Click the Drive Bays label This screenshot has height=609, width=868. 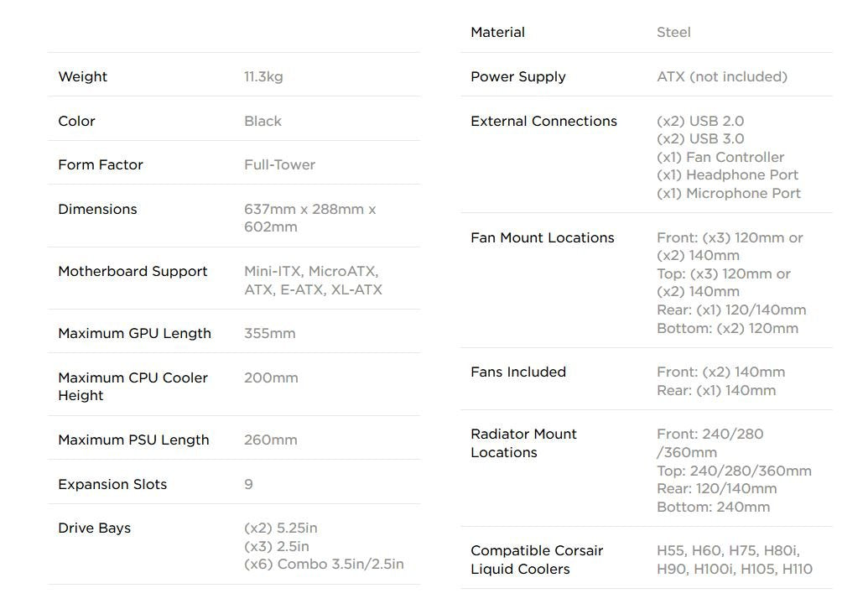(94, 528)
